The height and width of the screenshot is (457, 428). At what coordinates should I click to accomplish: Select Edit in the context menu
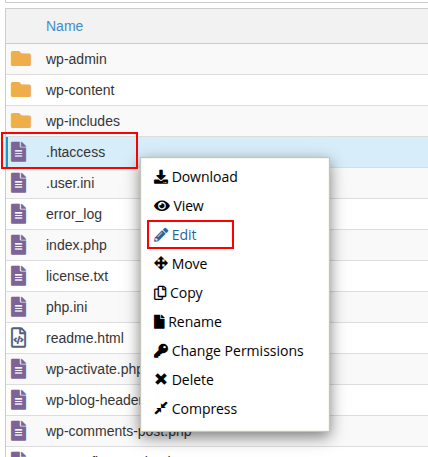[175, 235]
